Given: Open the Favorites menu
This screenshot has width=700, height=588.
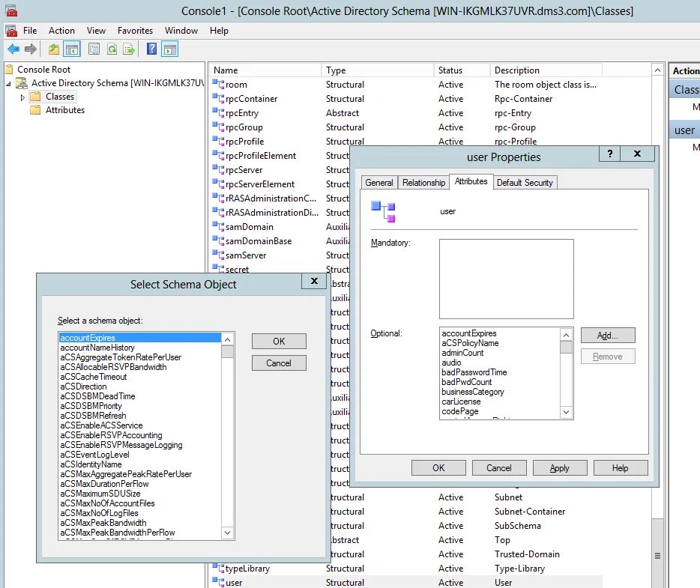Looking at the screenshot, I should click(135, 31).
